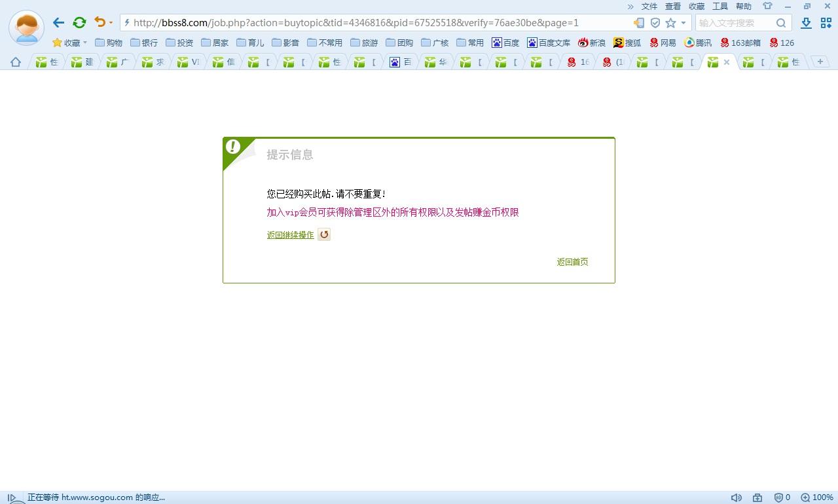Screen dimensions: 838x504
Task: Switch to the tab labeled 建
Action: [x=82, y=62]
